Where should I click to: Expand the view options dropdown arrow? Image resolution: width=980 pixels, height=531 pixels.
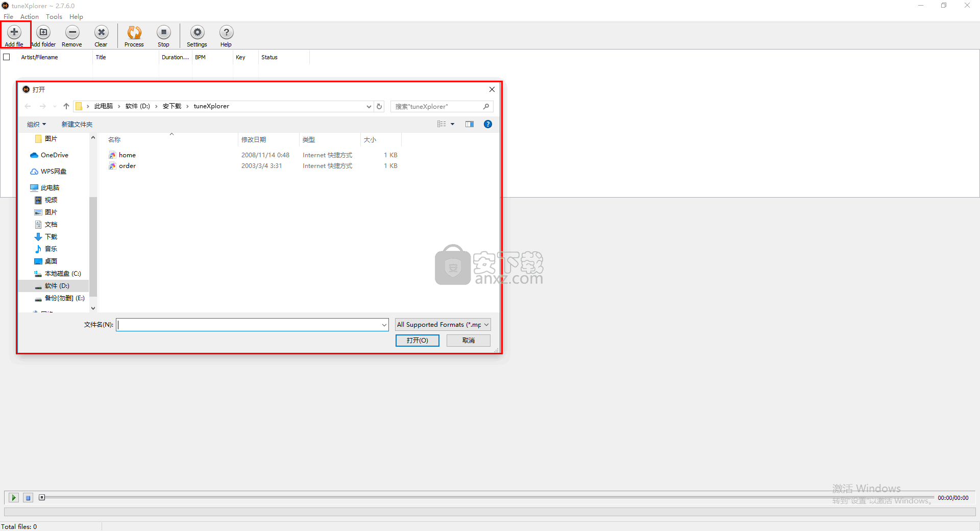click(452, 124)
